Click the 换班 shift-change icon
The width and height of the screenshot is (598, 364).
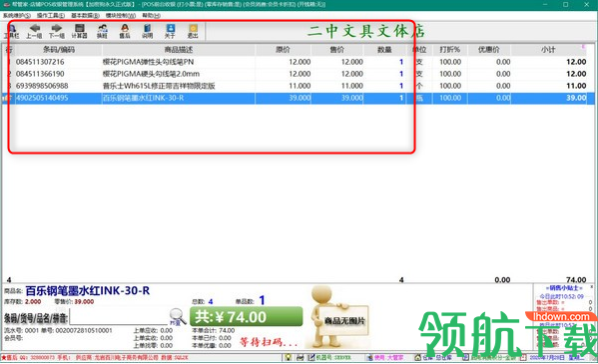(x=102, y=31)
